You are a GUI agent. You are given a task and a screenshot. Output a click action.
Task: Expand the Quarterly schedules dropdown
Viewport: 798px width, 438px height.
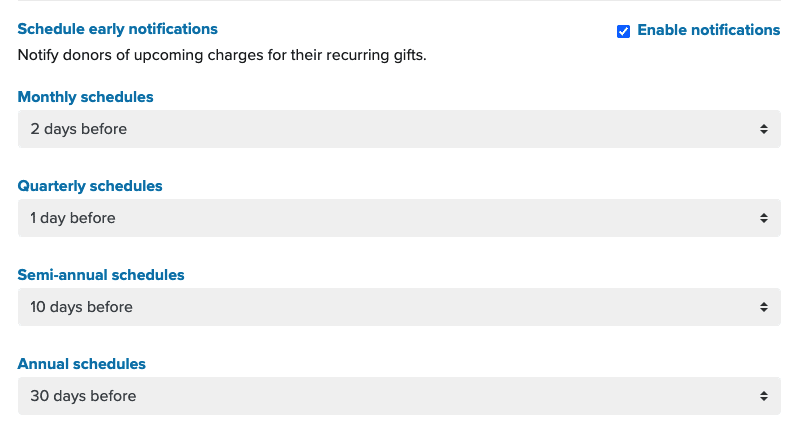tap(399, 218)
